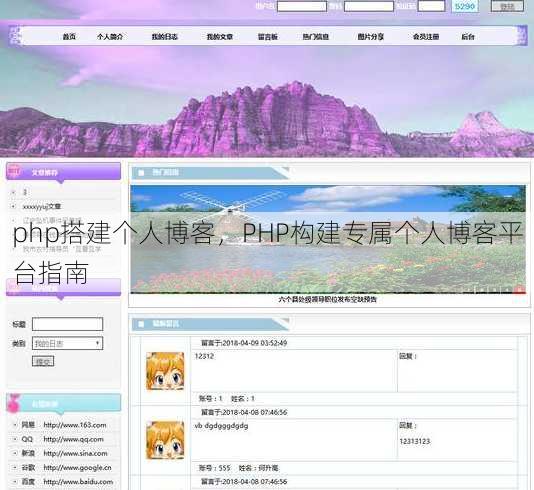Focus the captcha code input box
Viewport: 534px width, 490px height.
point(431,6)
